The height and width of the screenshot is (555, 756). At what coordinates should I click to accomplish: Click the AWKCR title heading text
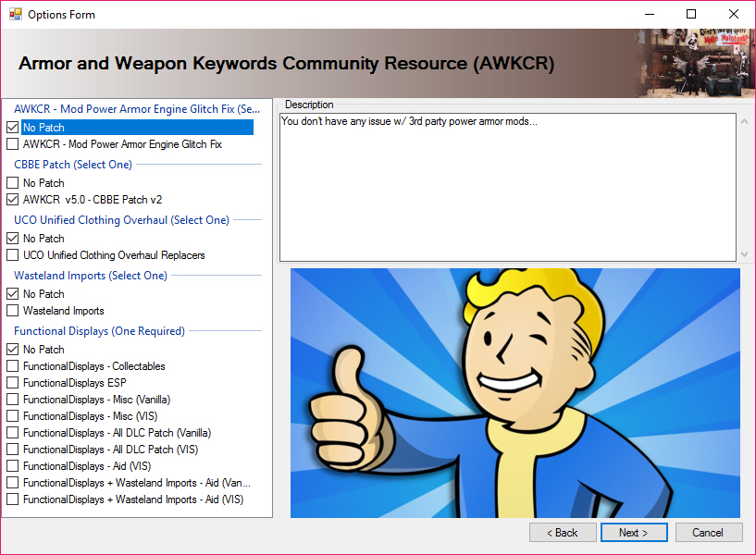(287, 64)
